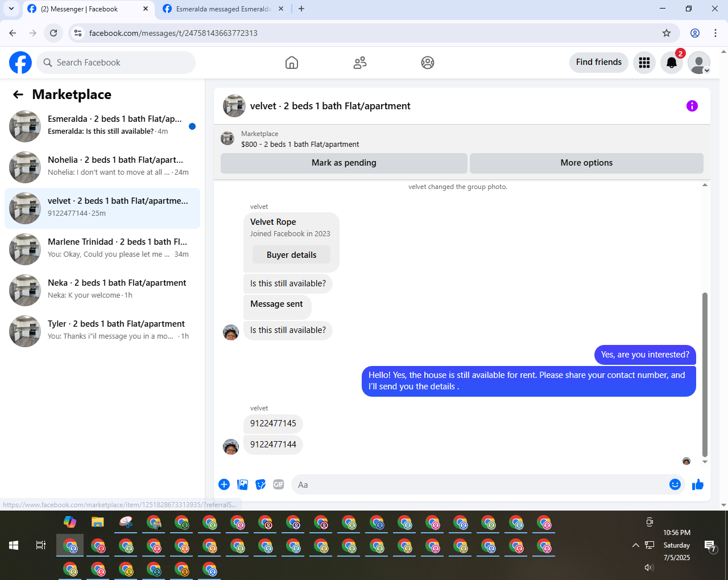
Task: Open the Windows Start menu
Action: [14, 545]
